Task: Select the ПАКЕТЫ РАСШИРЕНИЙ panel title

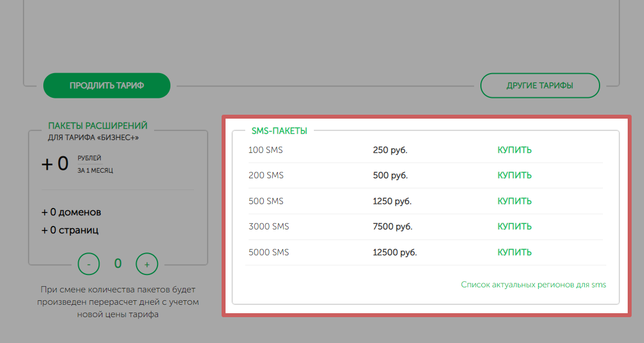Action: pos(98,125)
